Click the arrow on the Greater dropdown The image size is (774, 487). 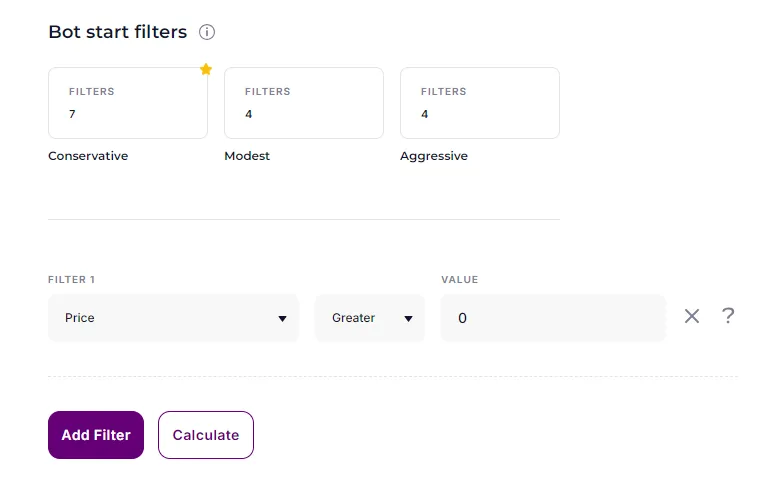408,319
